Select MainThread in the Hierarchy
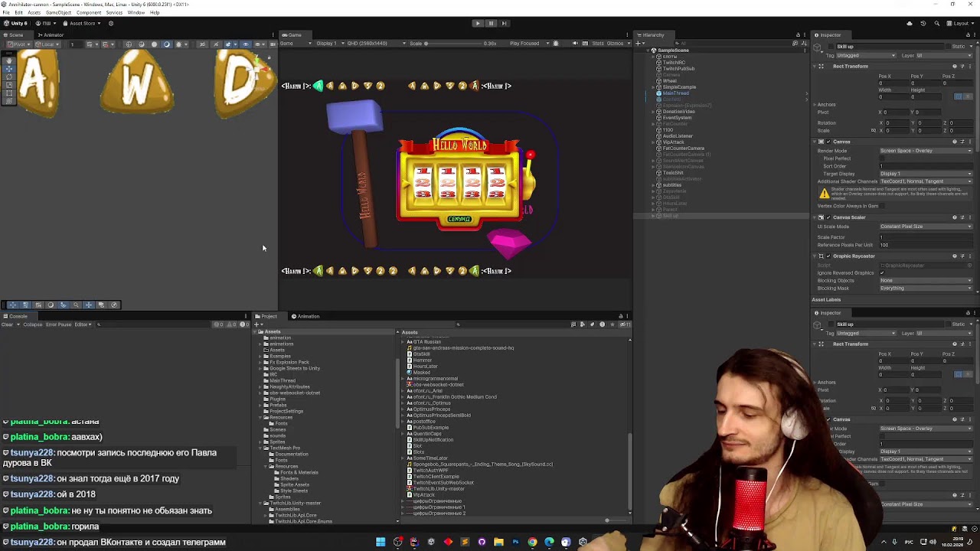The width and height of the screenshot is (980, 551). (675, 93)
